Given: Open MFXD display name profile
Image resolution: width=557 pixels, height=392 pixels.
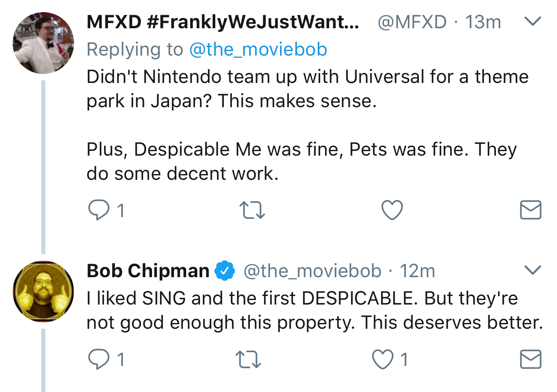Looking at the screenshot, I should (x=223, y=22).
